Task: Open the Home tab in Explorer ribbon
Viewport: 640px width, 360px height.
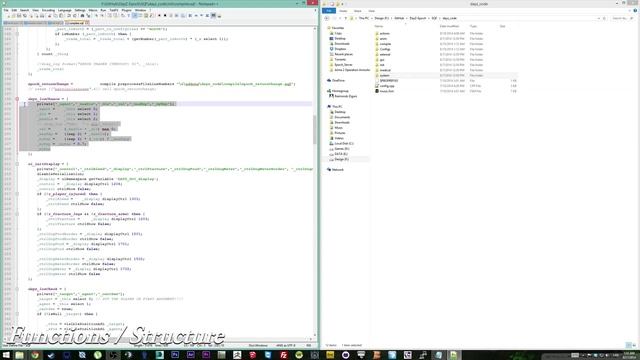Action: point(343,11)
